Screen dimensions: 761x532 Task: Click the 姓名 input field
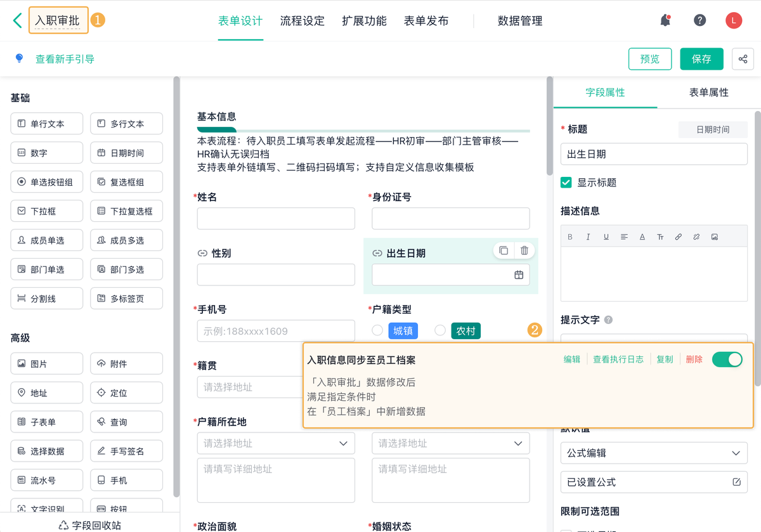point(276,219)
